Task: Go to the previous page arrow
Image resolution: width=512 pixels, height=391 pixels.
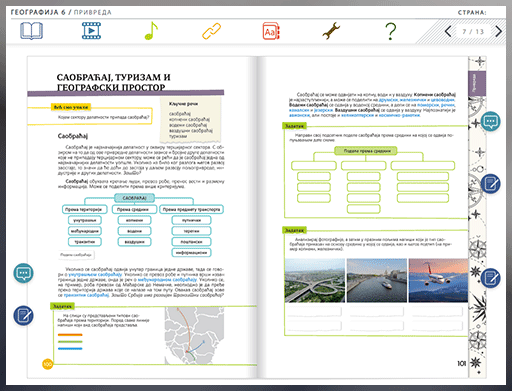Action: 448,31
